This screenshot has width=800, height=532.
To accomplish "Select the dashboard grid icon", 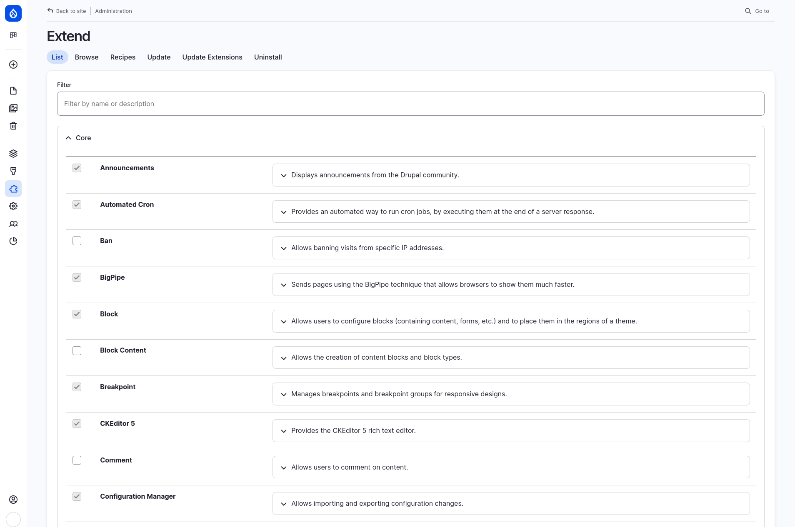I will 13,35.
